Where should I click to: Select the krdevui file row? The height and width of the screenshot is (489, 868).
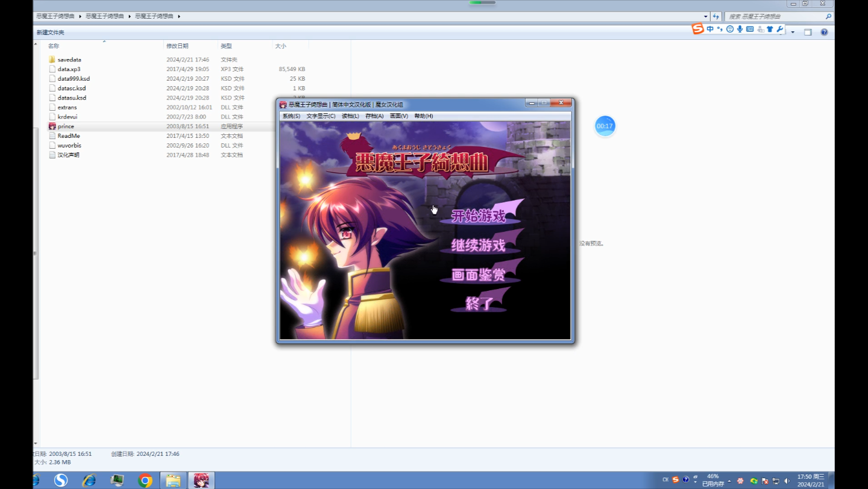point(177,117)
